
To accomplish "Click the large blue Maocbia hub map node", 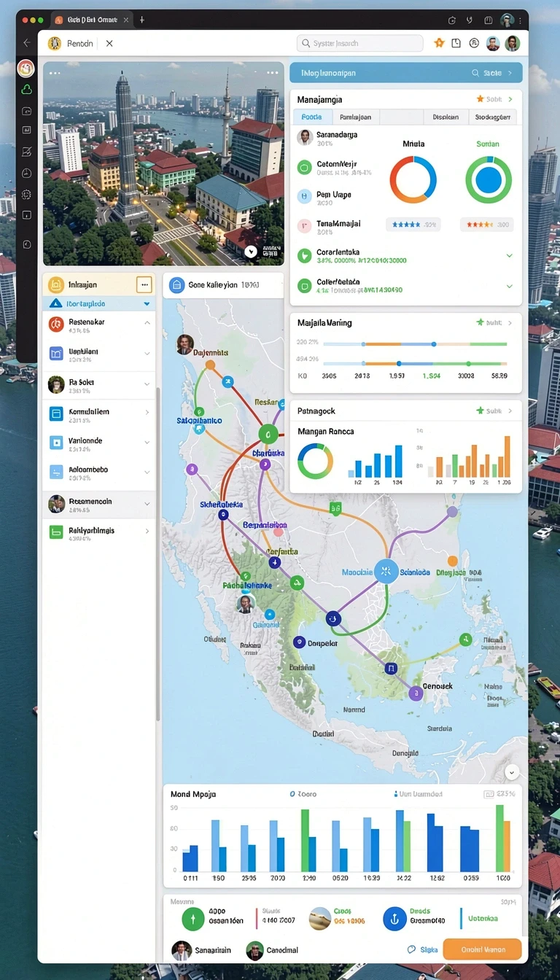I will tap(386, 571).
